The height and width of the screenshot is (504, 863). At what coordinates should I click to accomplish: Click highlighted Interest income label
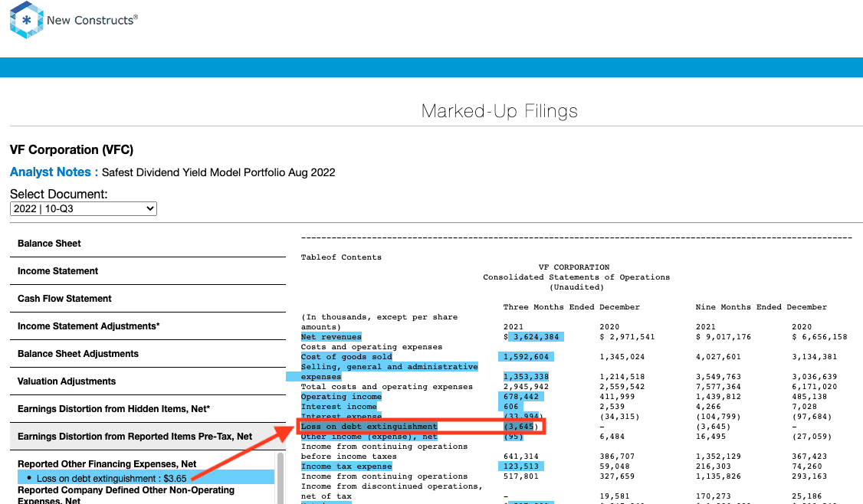[x=339, y=406]
